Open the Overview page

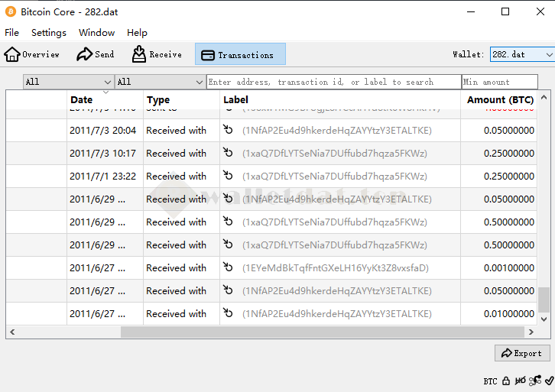click(x=32, y=54)
